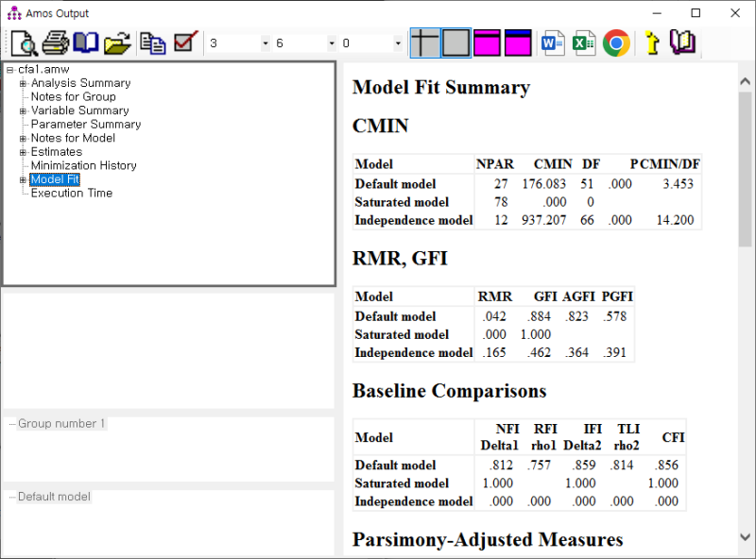Screen dimensions: 756x559
Task: Expand the Estimates tree node
Action: (22, 151)
